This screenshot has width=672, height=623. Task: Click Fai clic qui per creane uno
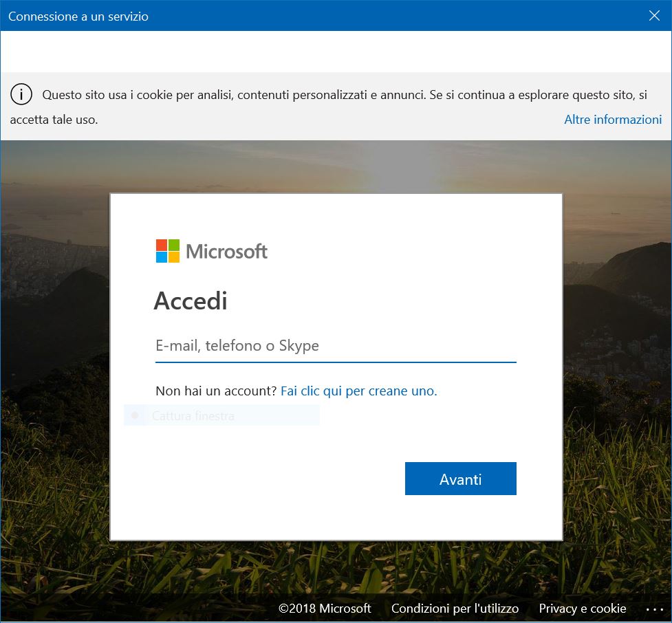pos(359,391)
